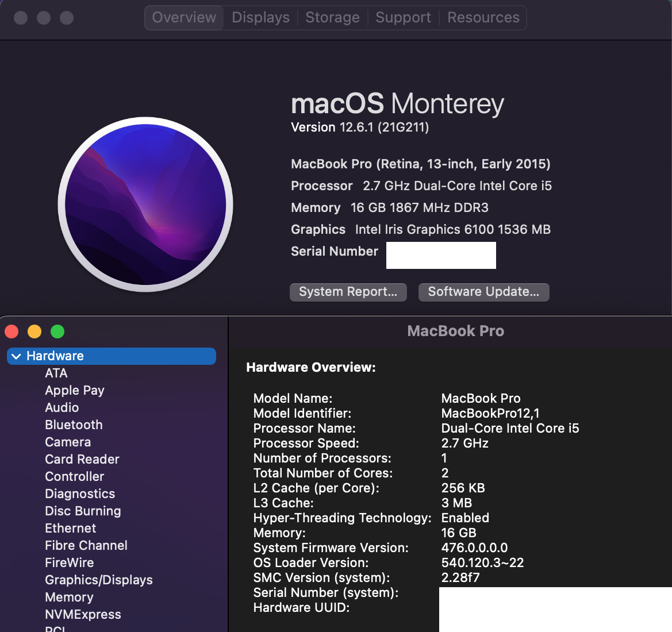
Task: Select Graphics/Displays in sidebar
Action: [99, 580]
